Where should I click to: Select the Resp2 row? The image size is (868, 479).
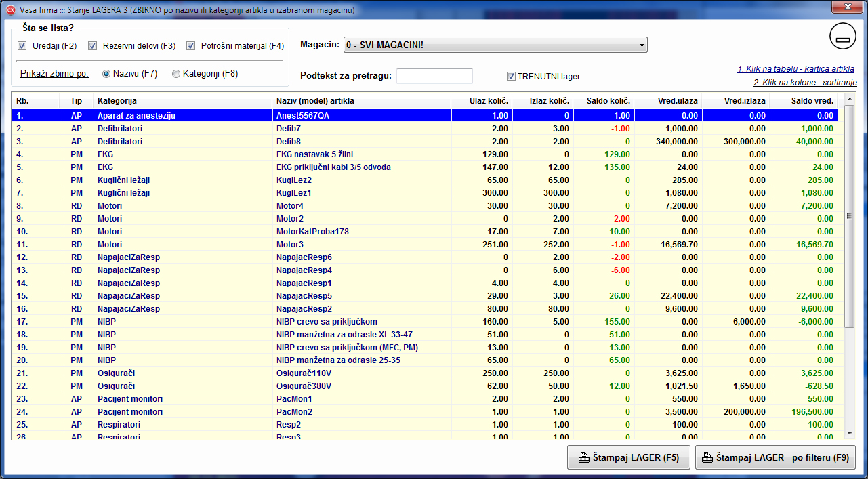coord(425,425)
